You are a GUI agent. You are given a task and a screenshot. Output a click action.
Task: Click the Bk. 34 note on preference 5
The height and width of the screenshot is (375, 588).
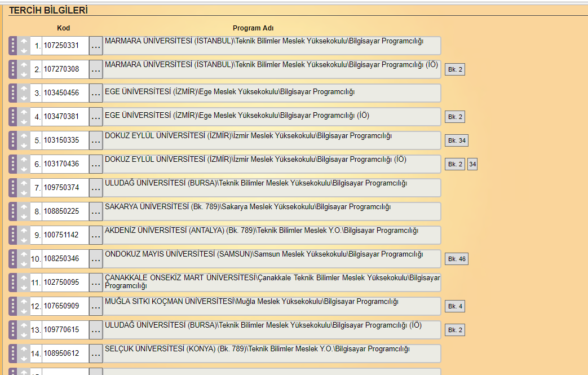(456, 140)
